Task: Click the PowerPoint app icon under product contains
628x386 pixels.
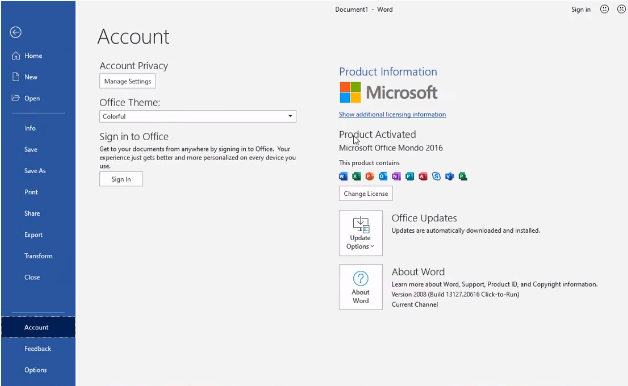Action: (370, 176)
